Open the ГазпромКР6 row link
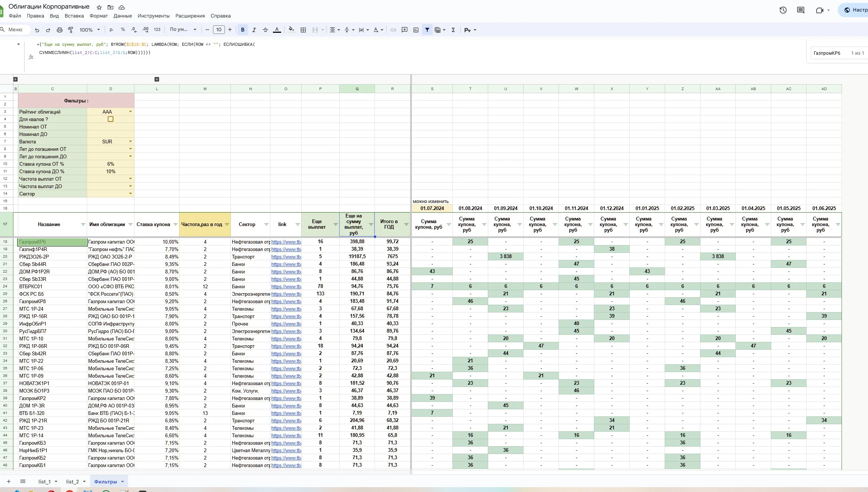Screen dimensions: 868x492 click(x=286, y=242)
